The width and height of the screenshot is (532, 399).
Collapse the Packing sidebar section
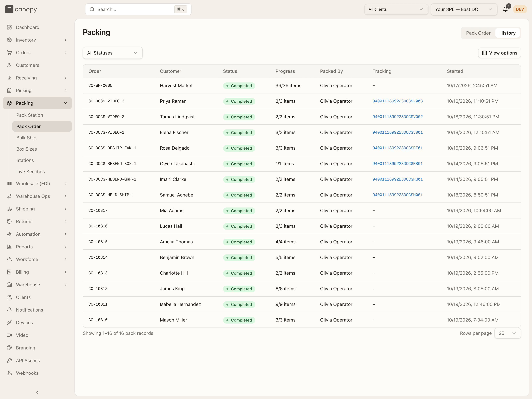[37, 103]
